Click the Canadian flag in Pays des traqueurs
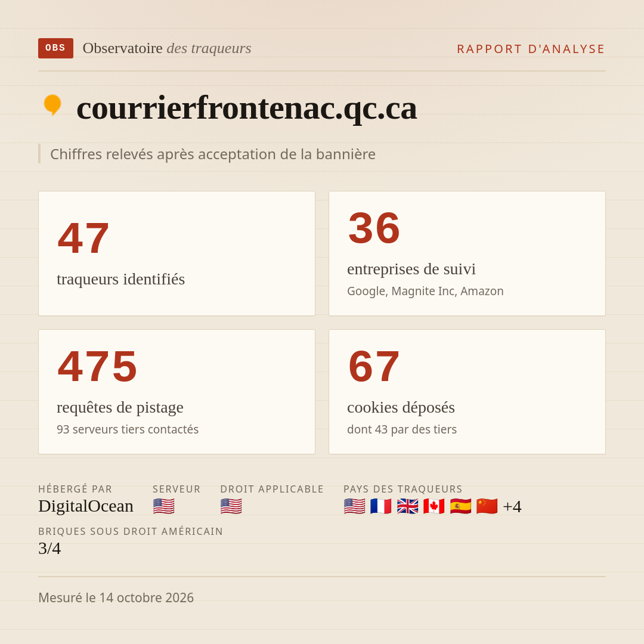Viewport: 644px width, 644px height. tap(434, 506)
